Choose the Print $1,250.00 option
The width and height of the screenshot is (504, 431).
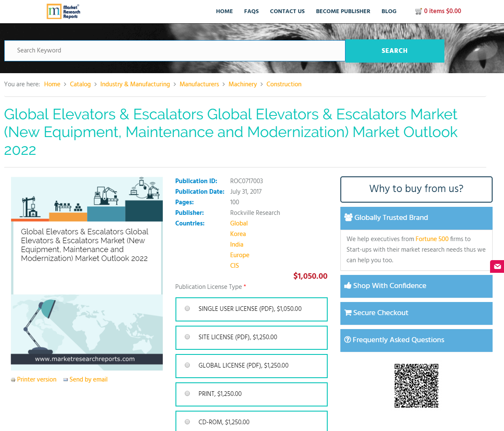coord(251,394)
